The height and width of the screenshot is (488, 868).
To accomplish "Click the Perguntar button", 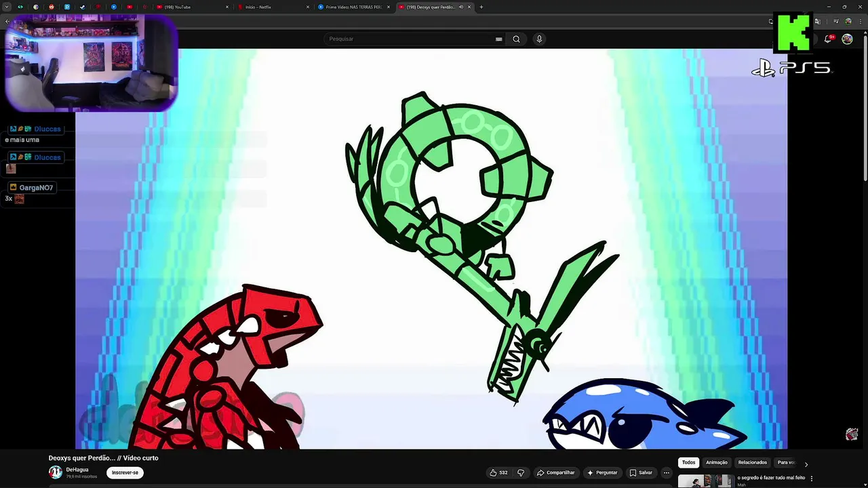I will [x=602, y=472].
